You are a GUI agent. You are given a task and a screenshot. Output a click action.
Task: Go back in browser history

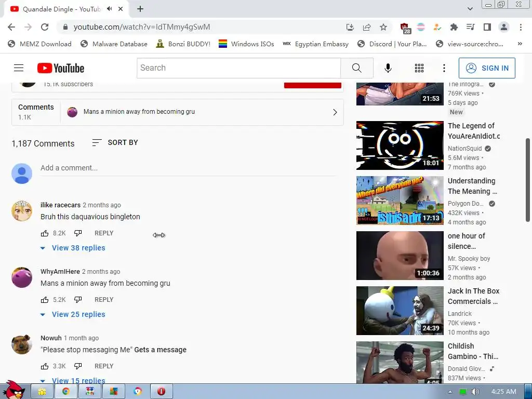[x=11, y=27]
